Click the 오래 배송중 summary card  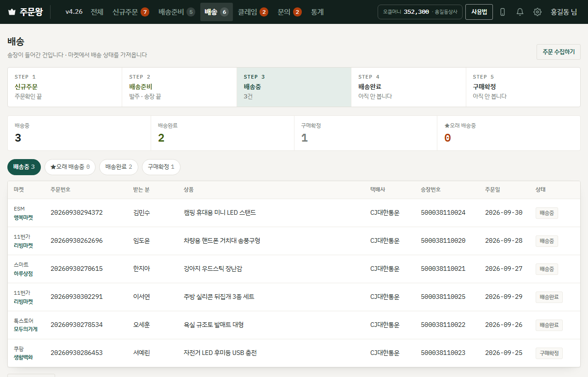[x=509, y=133]
